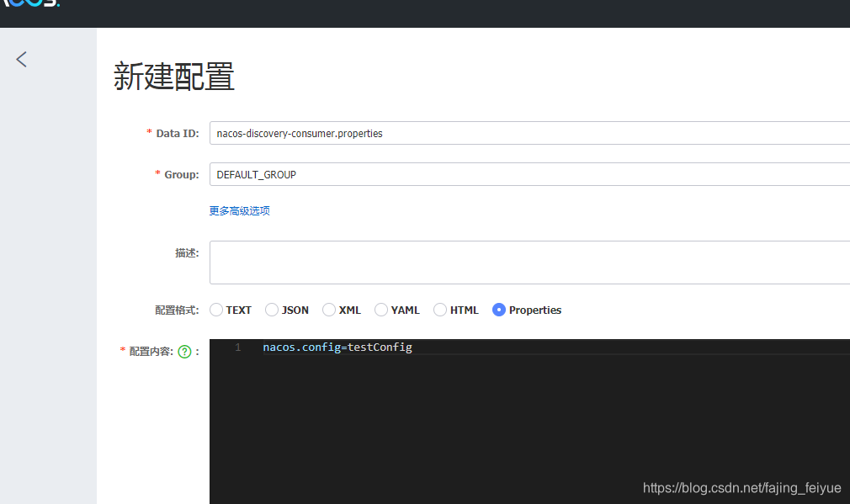
Task: Click into the 描述 description text area
Action: tap(529, 263)
